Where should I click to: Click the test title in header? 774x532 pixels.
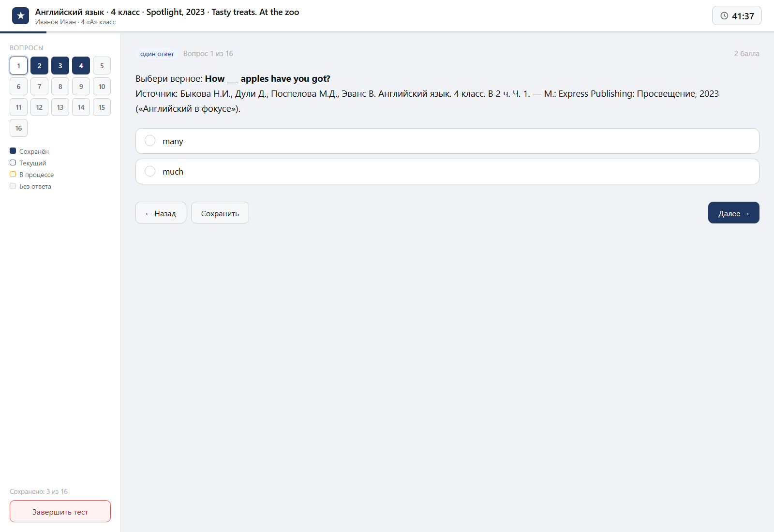pos(167,12)
